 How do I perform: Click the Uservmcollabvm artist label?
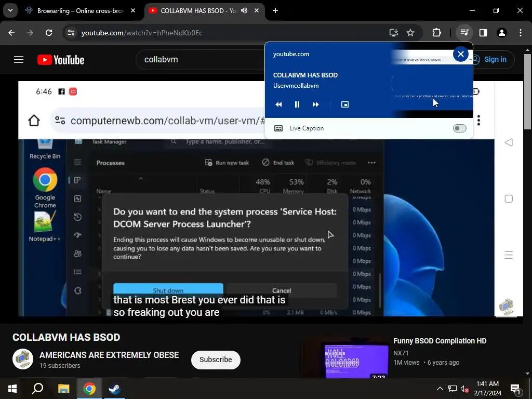[x=296, y=86]
